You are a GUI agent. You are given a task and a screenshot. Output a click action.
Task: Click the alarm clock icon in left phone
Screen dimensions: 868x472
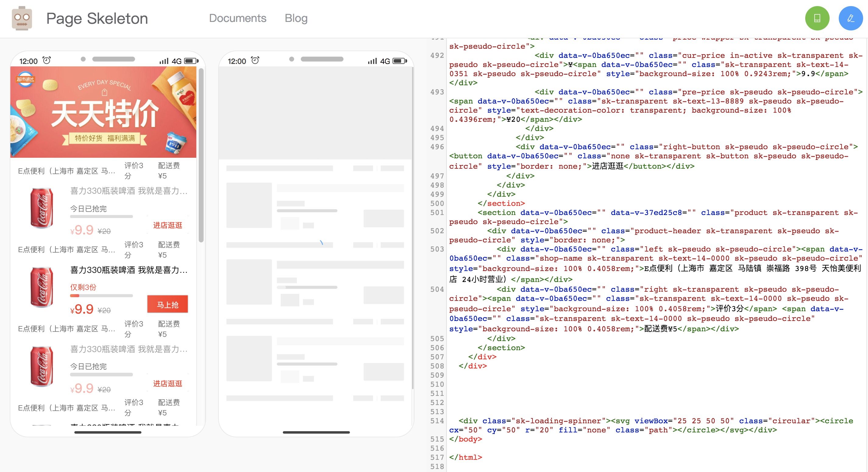(x=47, y=61)
